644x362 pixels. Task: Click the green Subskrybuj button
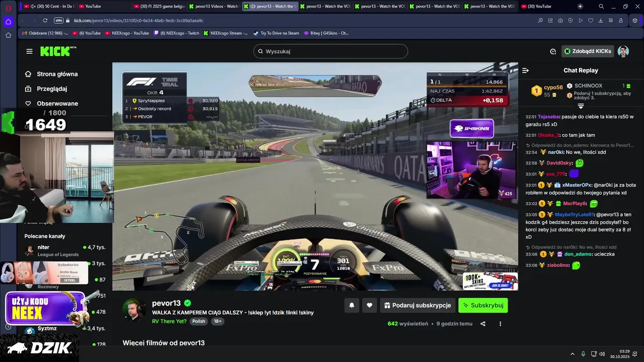pyautogui.click(x=483, y=305)
